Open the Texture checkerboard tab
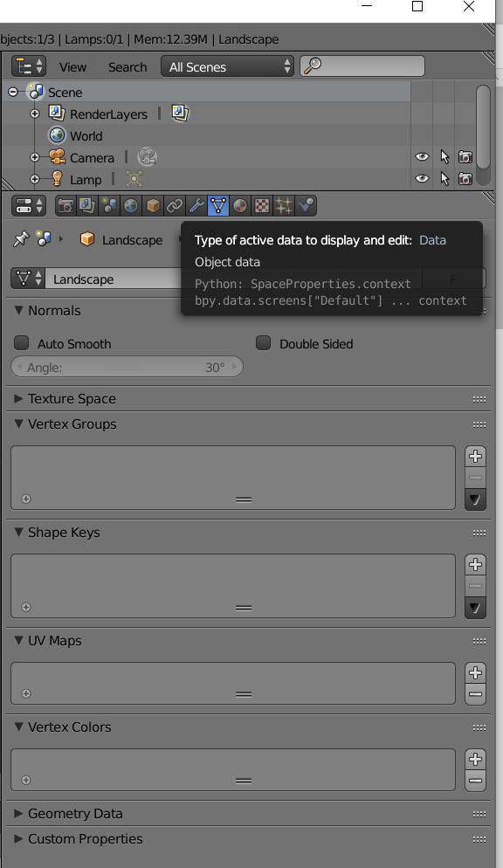The height and width of the screenshot is (868, 503). point(262,206)
